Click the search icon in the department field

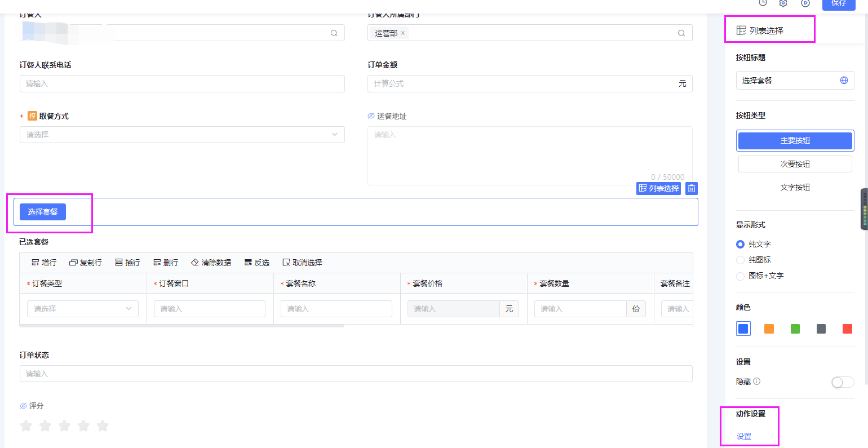[x=681, y=33]
